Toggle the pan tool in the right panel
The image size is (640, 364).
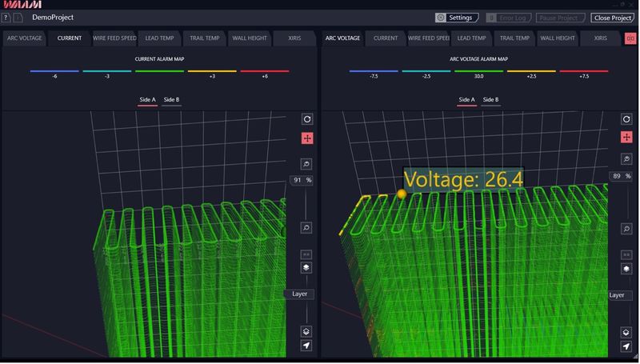pyautogui.click(x=626, y=138)
